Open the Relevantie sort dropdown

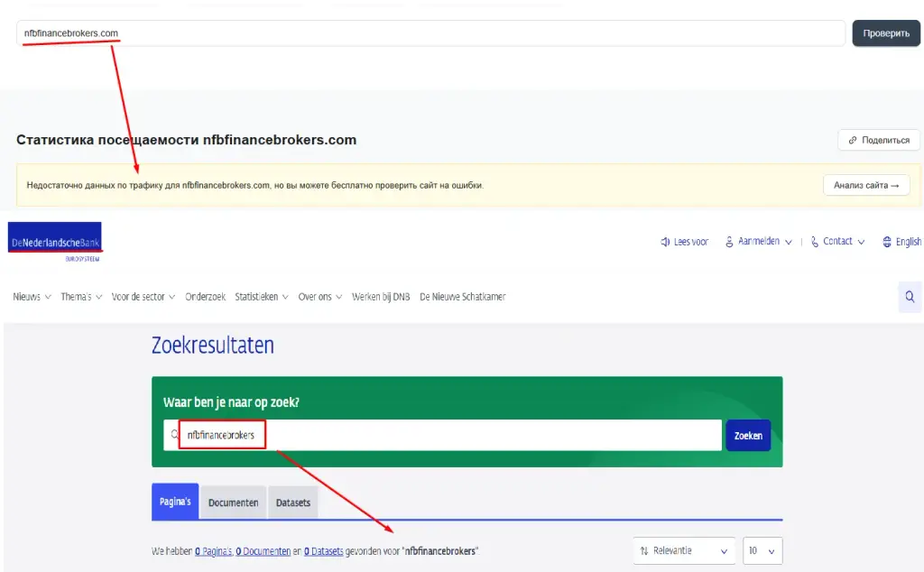(x=684, y=550)
